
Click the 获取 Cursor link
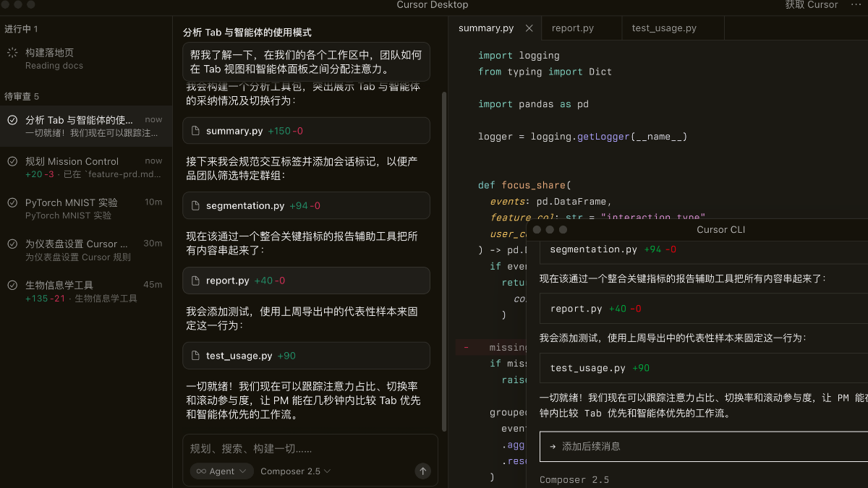812,5
